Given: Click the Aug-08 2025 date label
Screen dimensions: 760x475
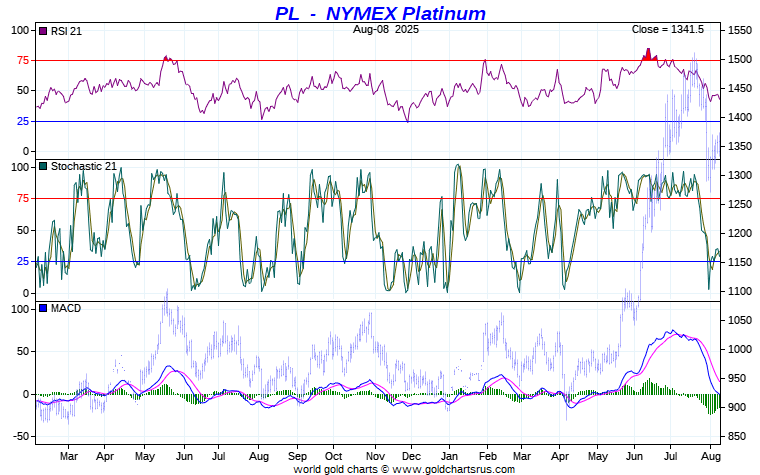Looking at the screenshot, I should tap(380, 30).
